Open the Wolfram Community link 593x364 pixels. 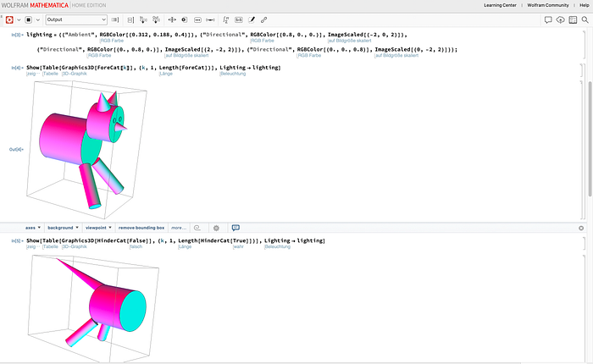pyautogui.click(x=548, y=5)
